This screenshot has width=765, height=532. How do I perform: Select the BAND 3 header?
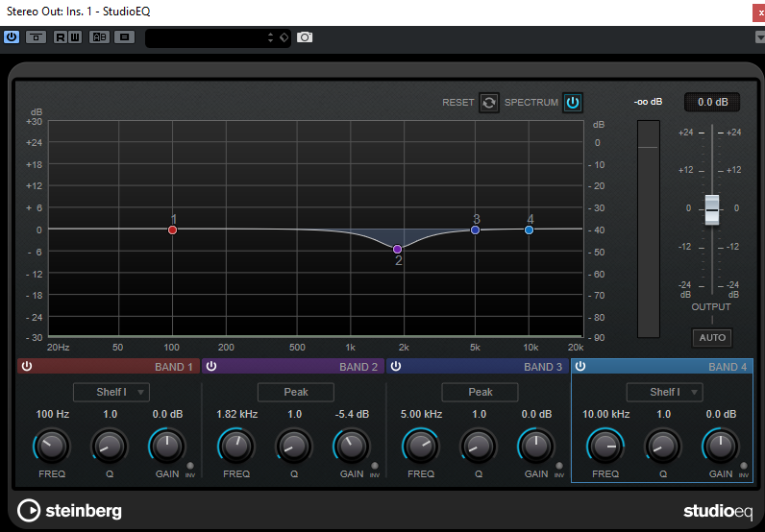[x=477, y=367]
